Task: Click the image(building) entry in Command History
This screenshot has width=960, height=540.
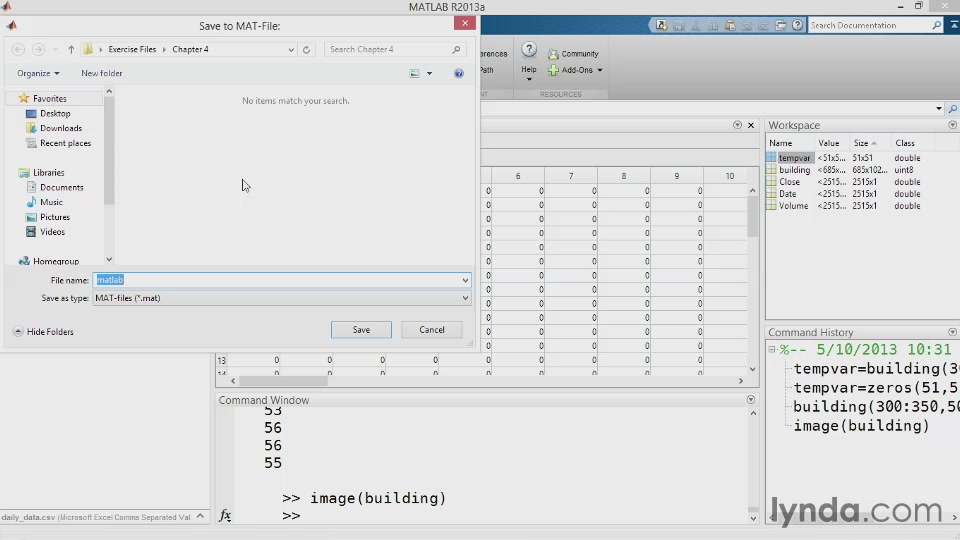Action: click(861, 426)
